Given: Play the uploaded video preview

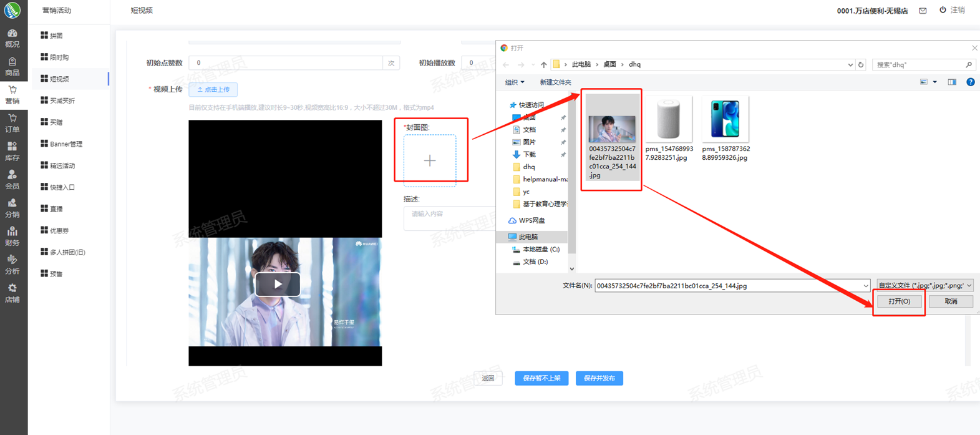Looking at the screenshot, I should [x=278, y=285].
